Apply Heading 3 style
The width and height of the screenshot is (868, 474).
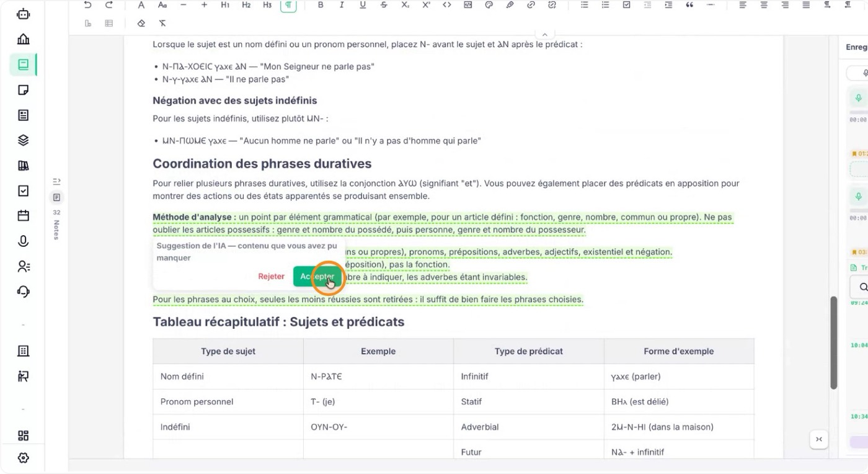[x=267, y=5]
